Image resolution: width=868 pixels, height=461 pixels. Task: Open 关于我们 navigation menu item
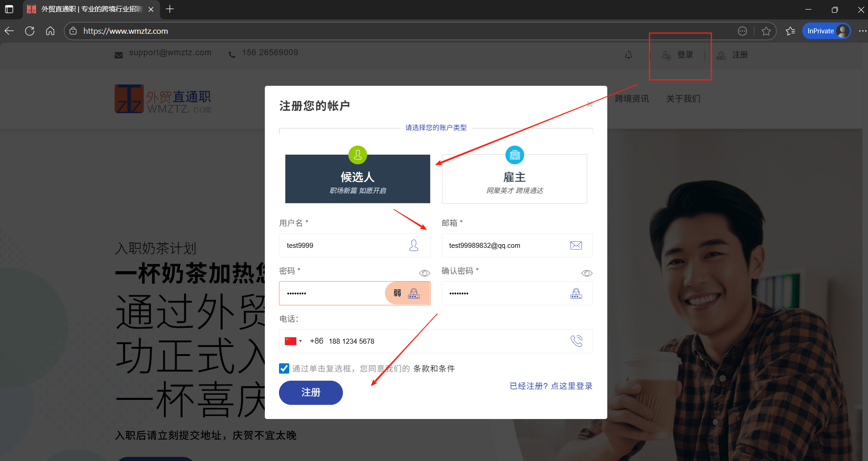(683, 99)
